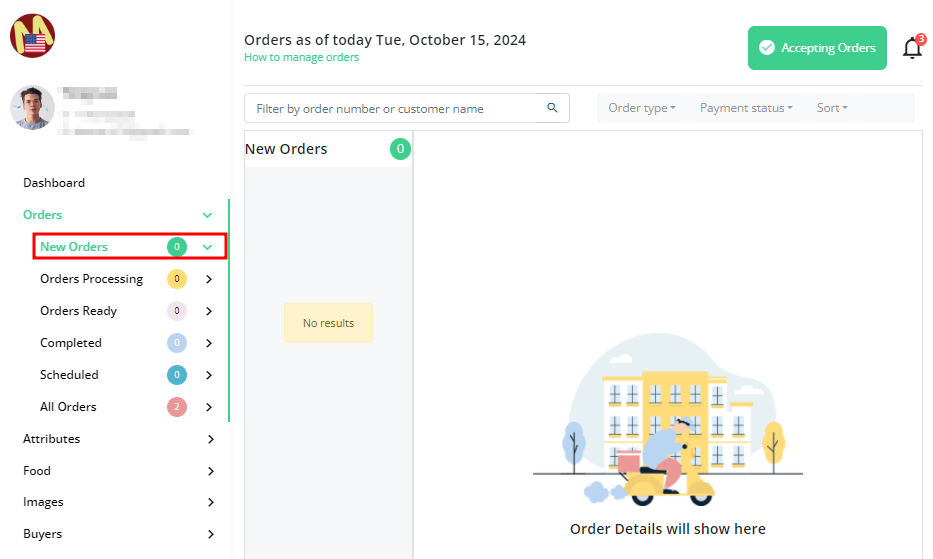
Task: Select Orders Ready in sidebar
Action: tap(79, 311)
